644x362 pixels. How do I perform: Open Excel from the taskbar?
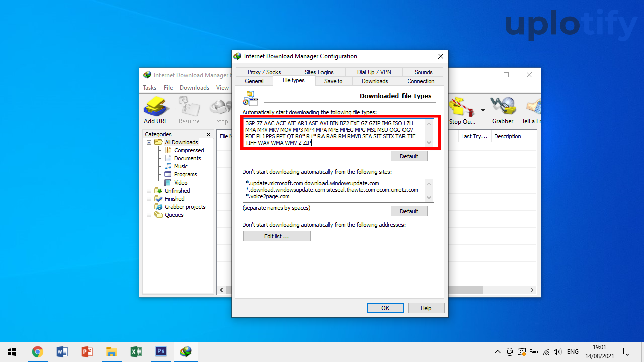(x=136, y=352)
